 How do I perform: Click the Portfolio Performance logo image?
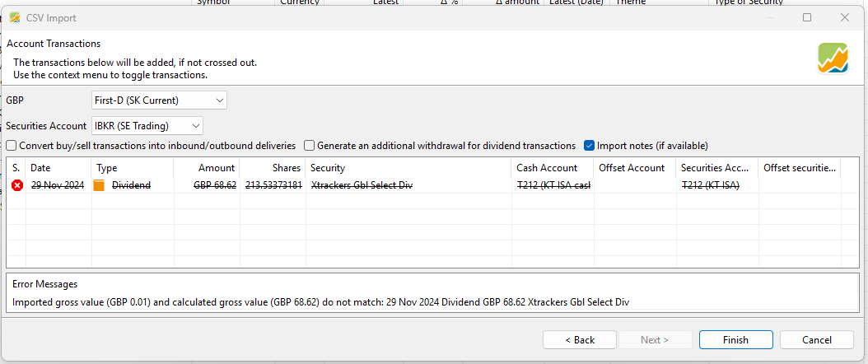[833, 58]
